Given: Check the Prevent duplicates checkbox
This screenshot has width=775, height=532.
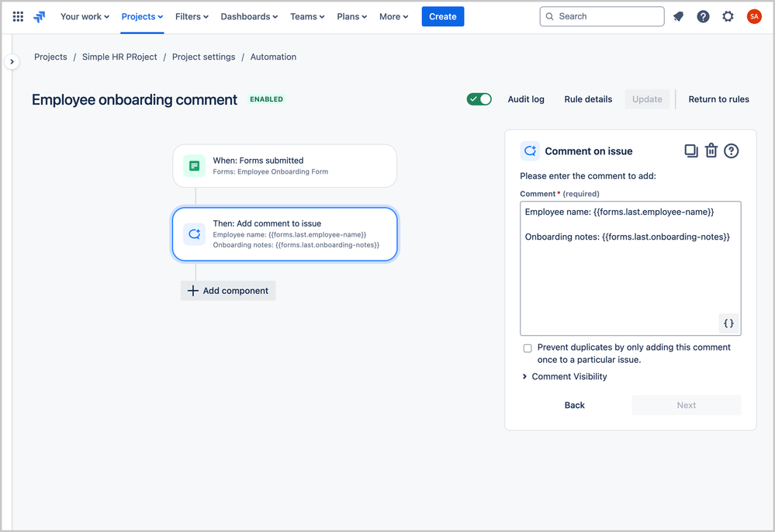Looking at the screenshot, I should (528, 348).
